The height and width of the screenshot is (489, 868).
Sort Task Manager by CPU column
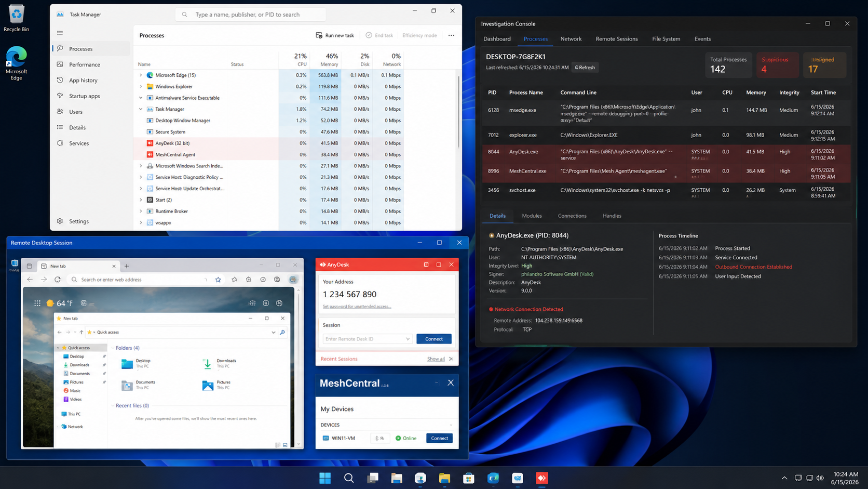294,60
